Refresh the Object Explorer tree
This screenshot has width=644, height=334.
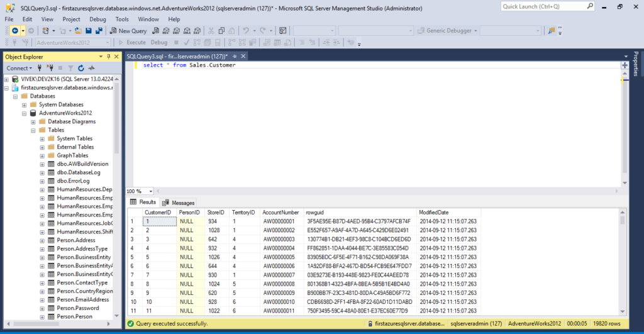[x=81, y=68]
